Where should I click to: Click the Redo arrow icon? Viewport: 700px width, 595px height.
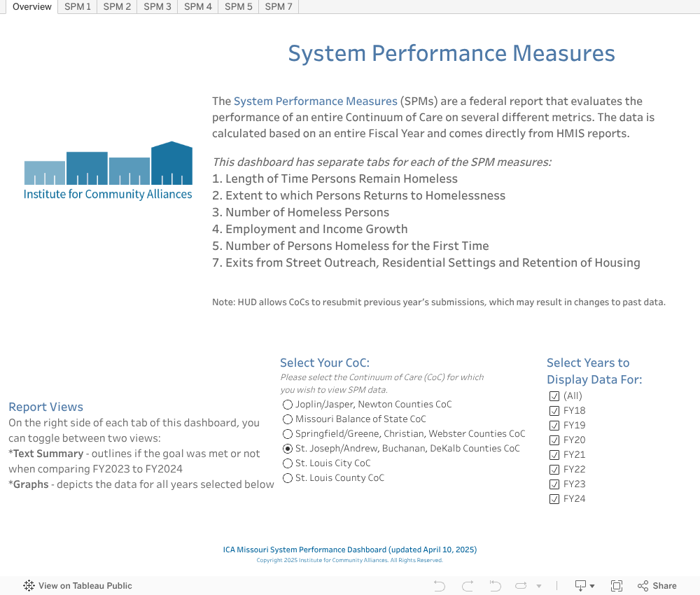point(468,586)
